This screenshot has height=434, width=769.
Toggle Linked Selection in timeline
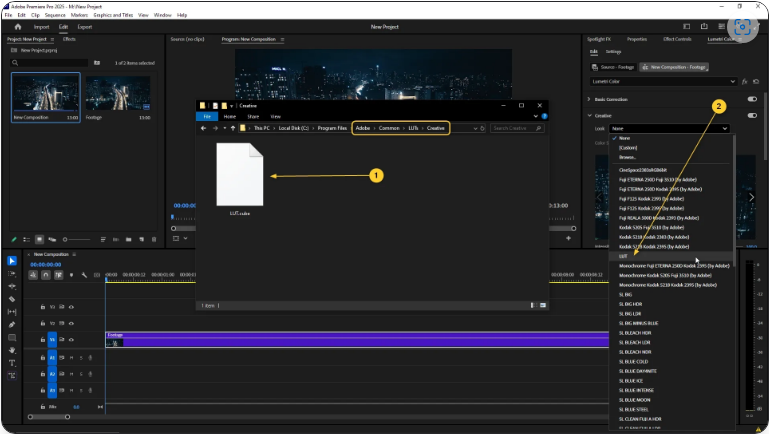(x=58, y=275)
